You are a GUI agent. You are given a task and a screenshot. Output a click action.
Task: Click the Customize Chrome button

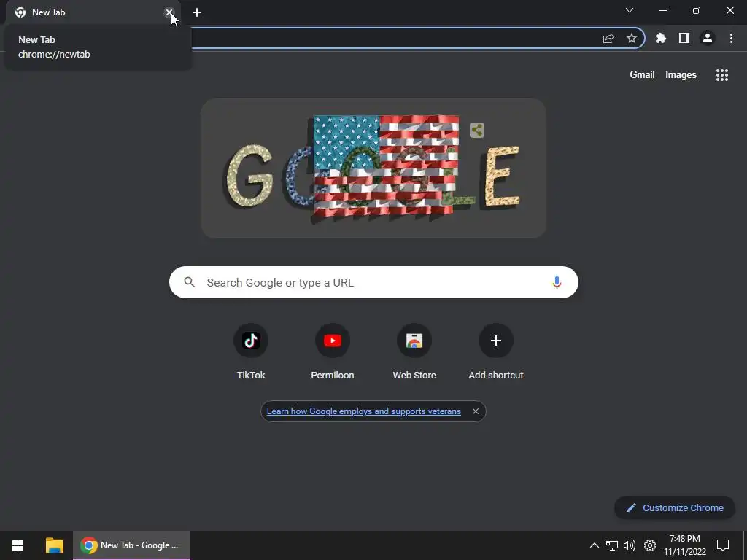coord(675,508)
